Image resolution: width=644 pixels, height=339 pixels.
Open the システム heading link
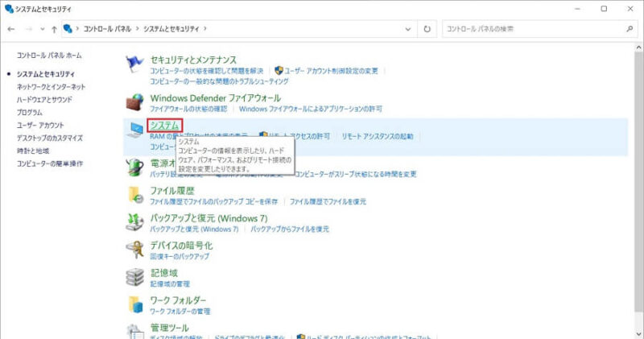(165, 125)
